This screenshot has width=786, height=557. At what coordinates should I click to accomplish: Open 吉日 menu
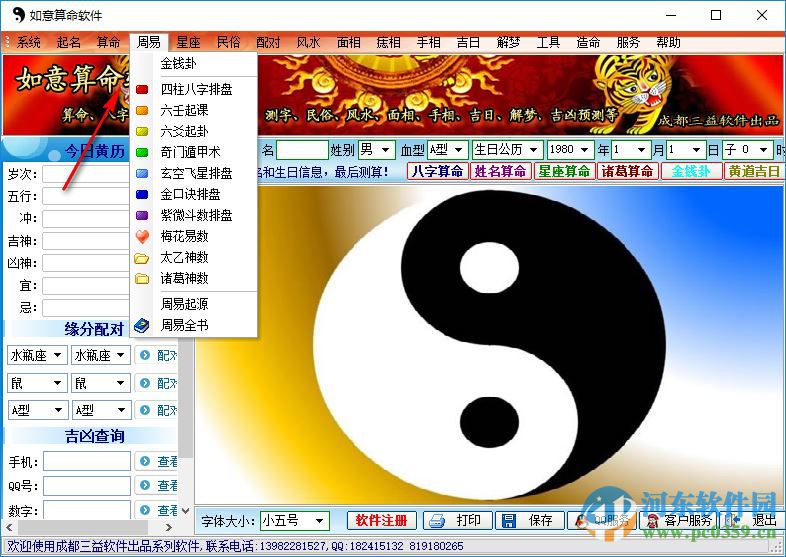pos(468,42)
